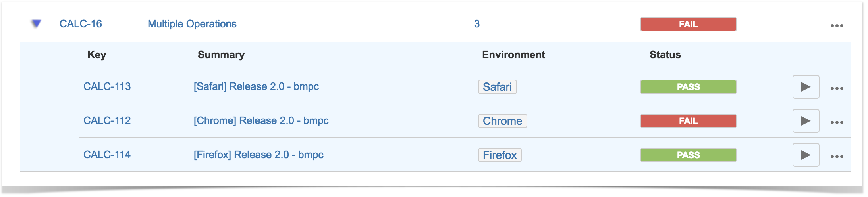
Task: Select the Chrome environment label
Action: (502, 121)
